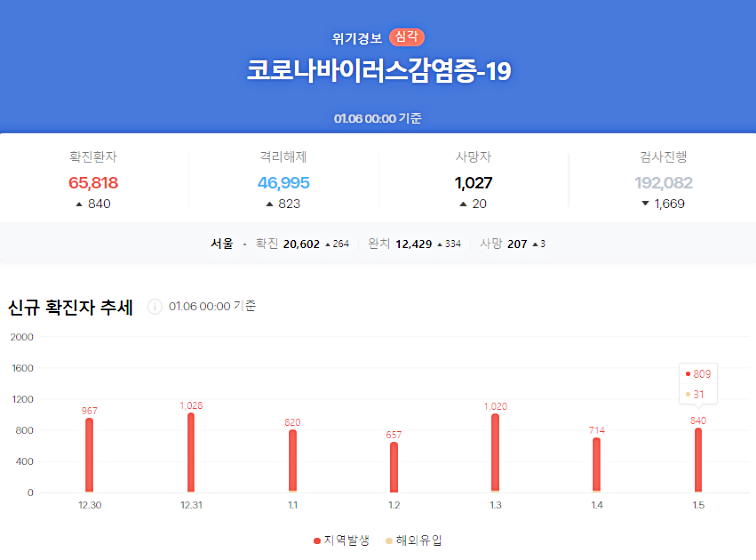Click the down arrow next to 1,669
This screenshot has height=560, width=756.
click(646, 203)
